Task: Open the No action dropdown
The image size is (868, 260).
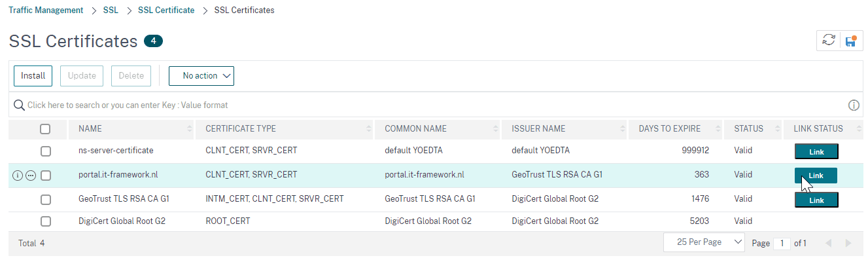Action: 201,76
